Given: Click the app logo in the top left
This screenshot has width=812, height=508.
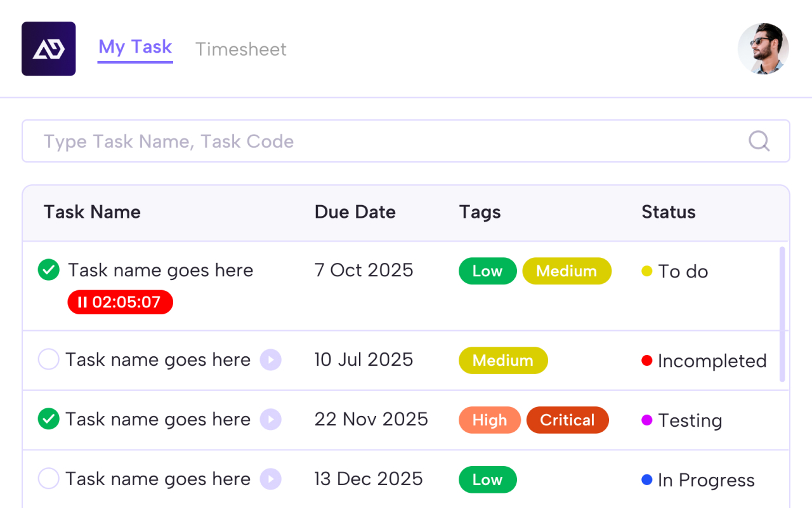Looking at the screenshot, I should pos(49,49).
